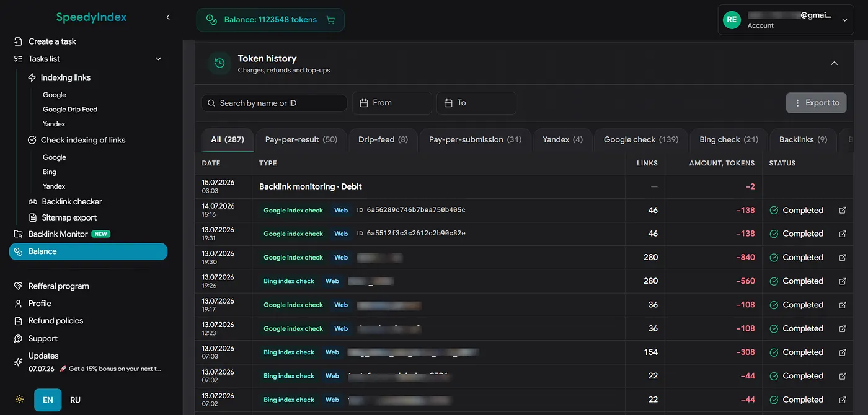Open Google under Check indexing

[55, 157]
